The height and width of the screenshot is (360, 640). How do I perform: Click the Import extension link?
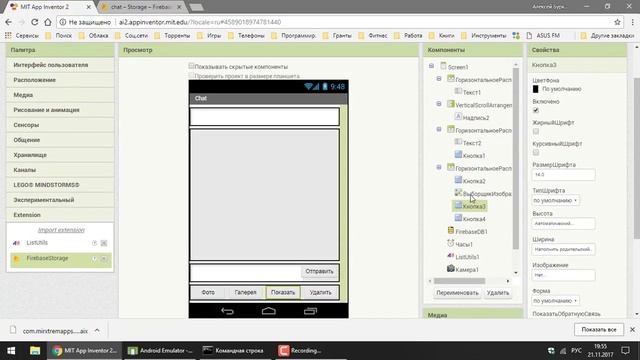tap(61, 230)
